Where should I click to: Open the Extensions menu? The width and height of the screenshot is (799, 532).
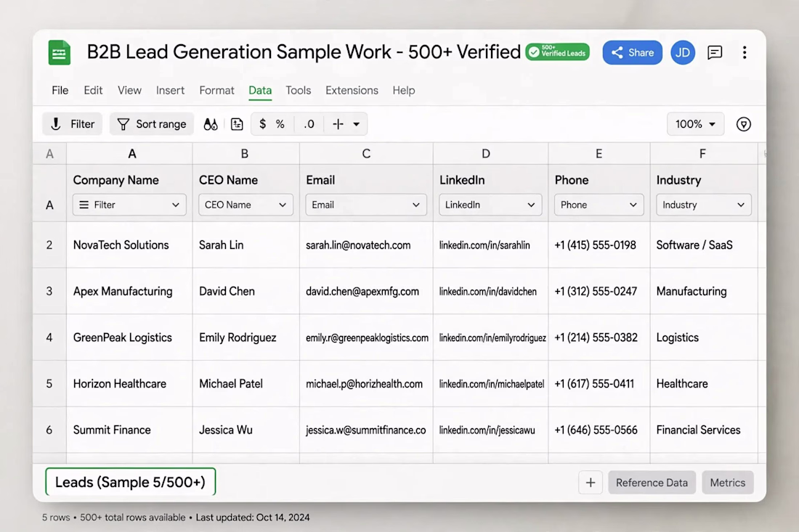point(352,91)
